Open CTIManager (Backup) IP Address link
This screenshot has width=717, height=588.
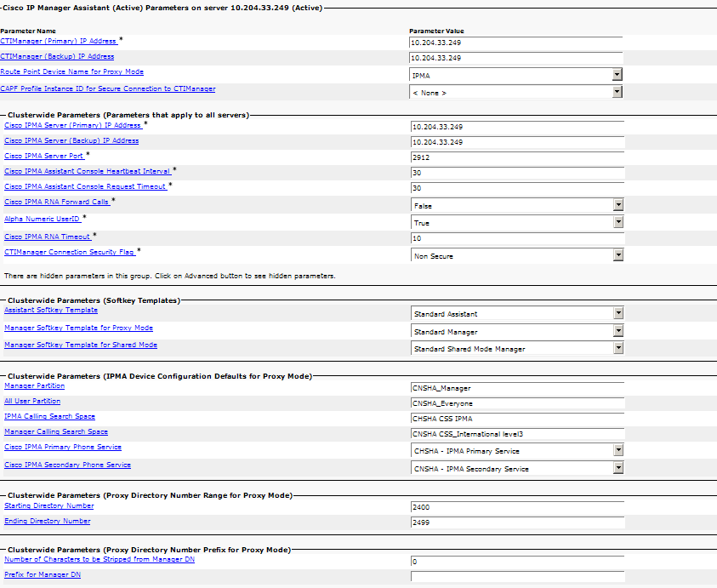(x=57, y=56)
